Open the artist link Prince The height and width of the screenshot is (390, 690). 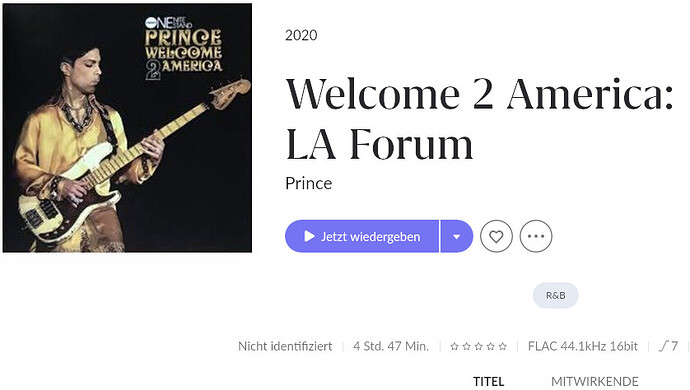tap(308, 183)
